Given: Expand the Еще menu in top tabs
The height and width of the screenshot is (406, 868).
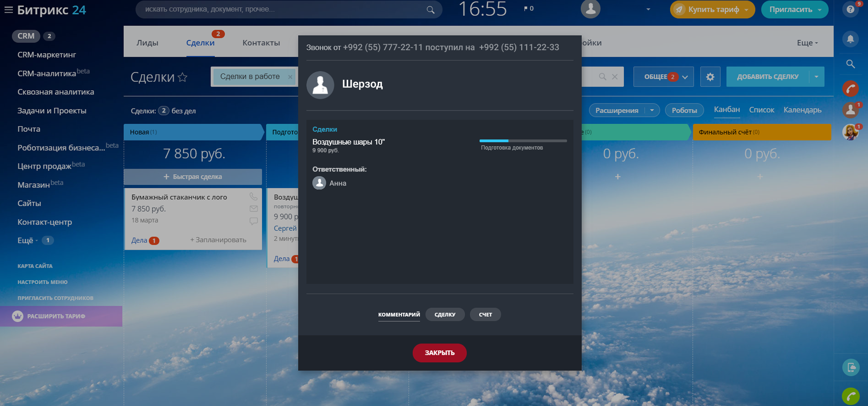Looking at the screenshot, I should tap(807, 43).
